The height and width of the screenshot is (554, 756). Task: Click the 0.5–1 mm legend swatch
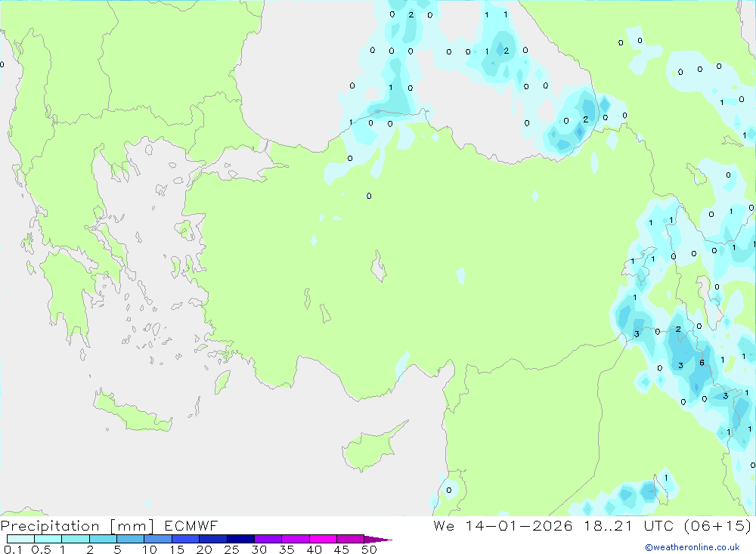pyautogui.click(x=48, y=539)
